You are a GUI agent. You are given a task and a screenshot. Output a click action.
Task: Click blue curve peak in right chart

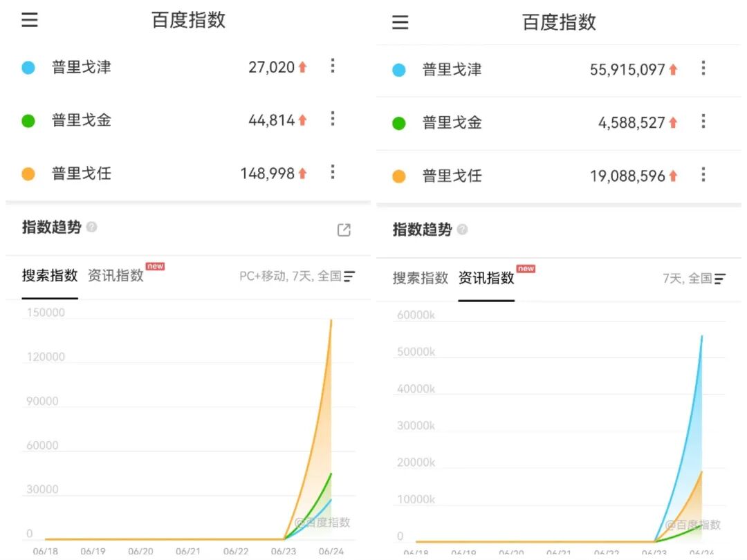pyautogui.click(x=701, y=337)
